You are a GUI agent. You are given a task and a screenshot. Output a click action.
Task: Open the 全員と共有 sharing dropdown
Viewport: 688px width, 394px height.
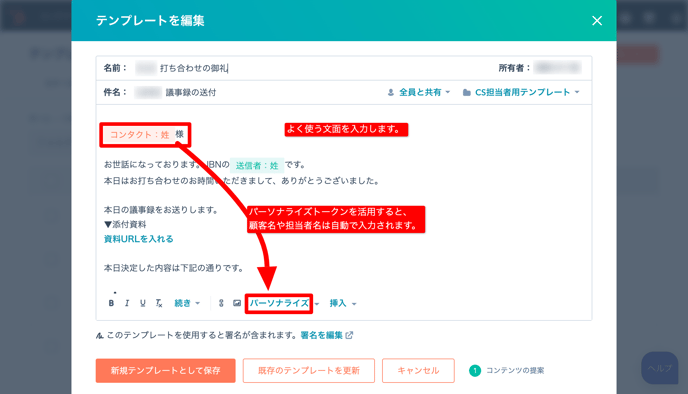point(419,92)
